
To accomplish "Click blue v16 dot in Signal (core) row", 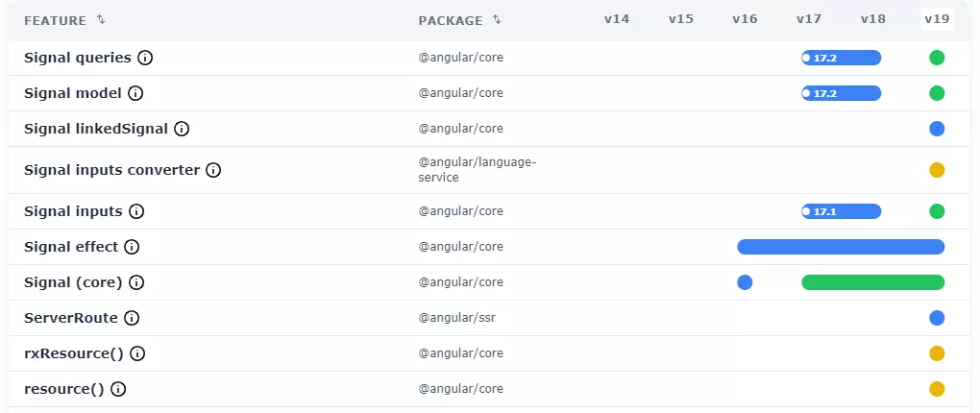I will tap(745, 283).
